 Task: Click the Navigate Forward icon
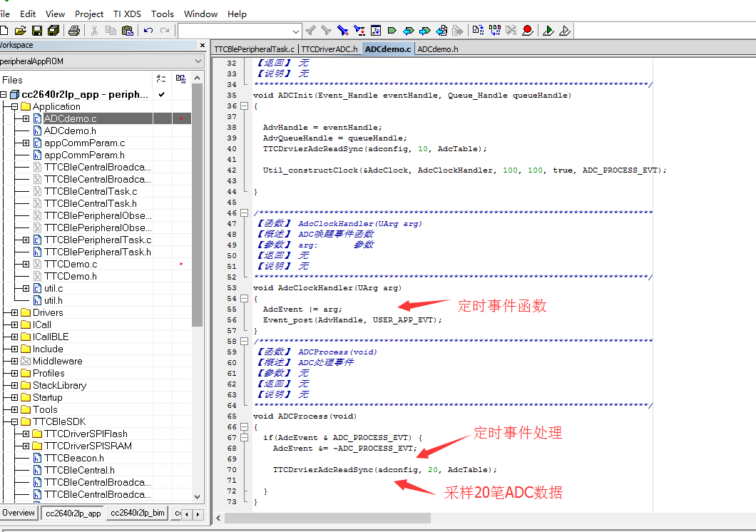tap(458, 31)
